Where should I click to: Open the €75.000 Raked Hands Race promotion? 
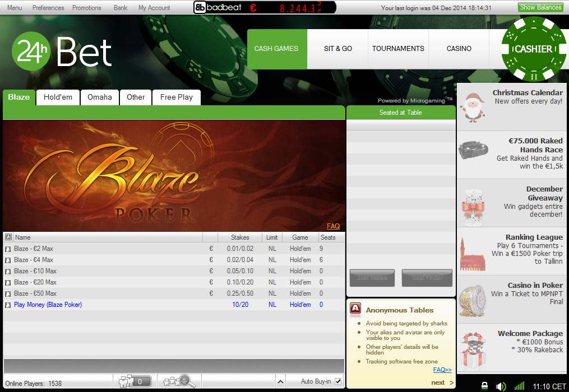coord(512,155)
